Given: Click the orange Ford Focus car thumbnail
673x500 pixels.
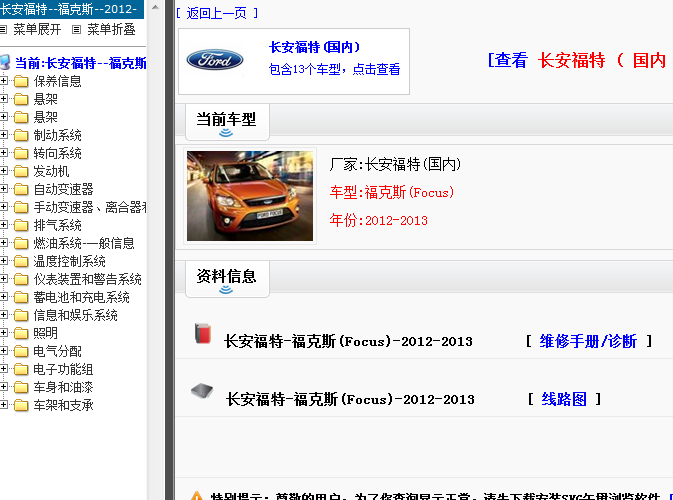Looking at the screenshot, I should pos(250,196).
